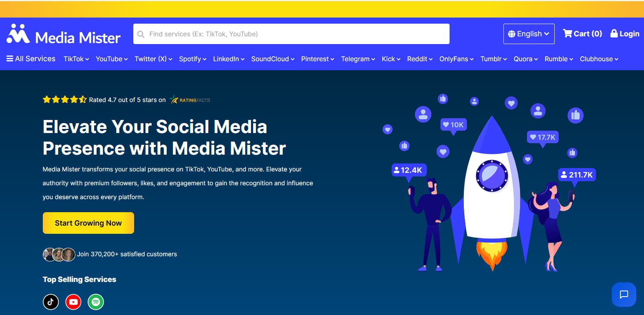Screen dimensions: 644x315
Task: Expand the TikTok services menu
Action: coord(76,59)
